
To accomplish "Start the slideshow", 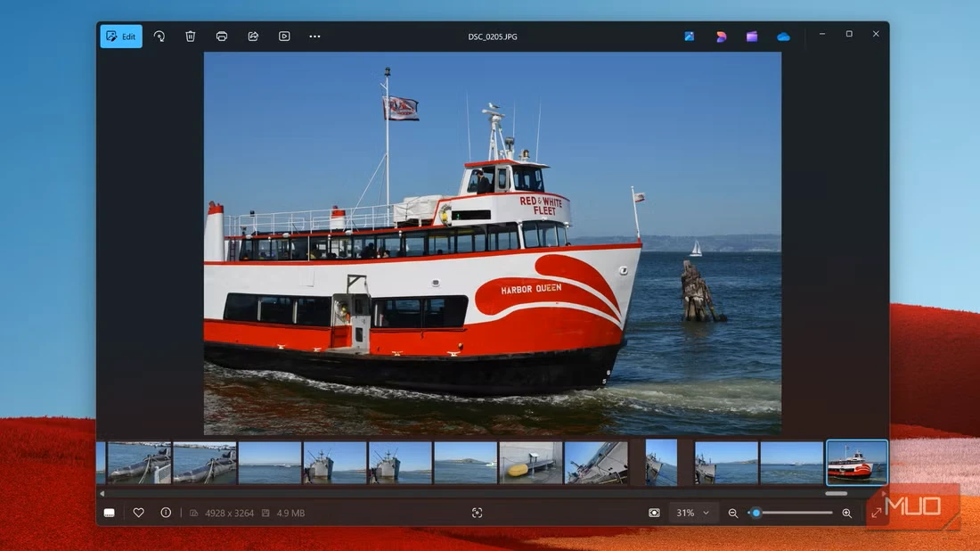I will [x=284, y=37].
